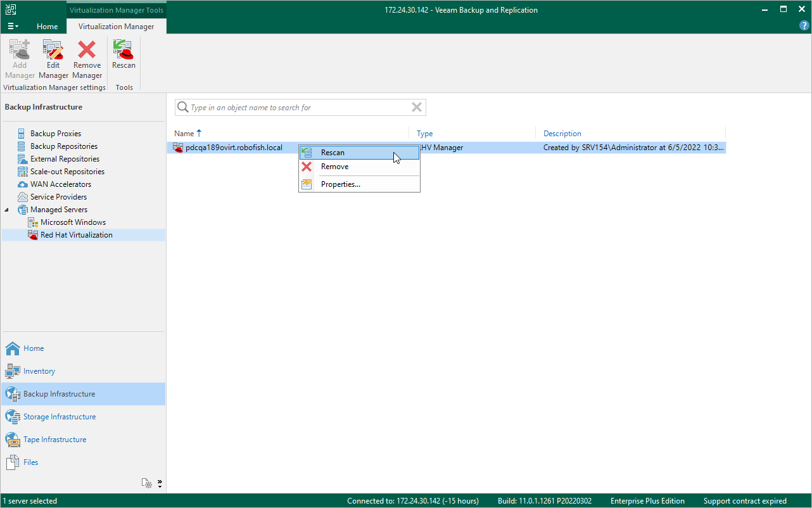This screenshot has height=508, width=812.
Task: Switch to the Home ribbon tab
Action: pyautogui.click(x=48, y=27)
